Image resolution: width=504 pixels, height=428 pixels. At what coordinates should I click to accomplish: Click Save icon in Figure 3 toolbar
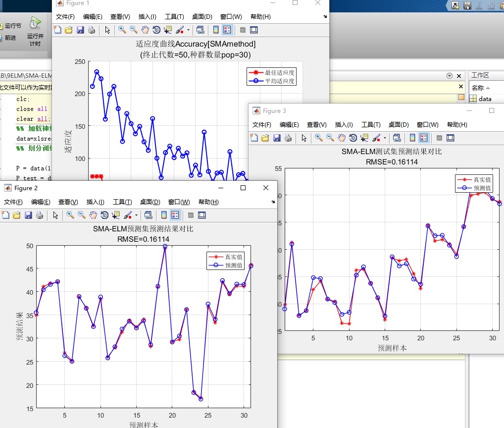coord(277,138)
